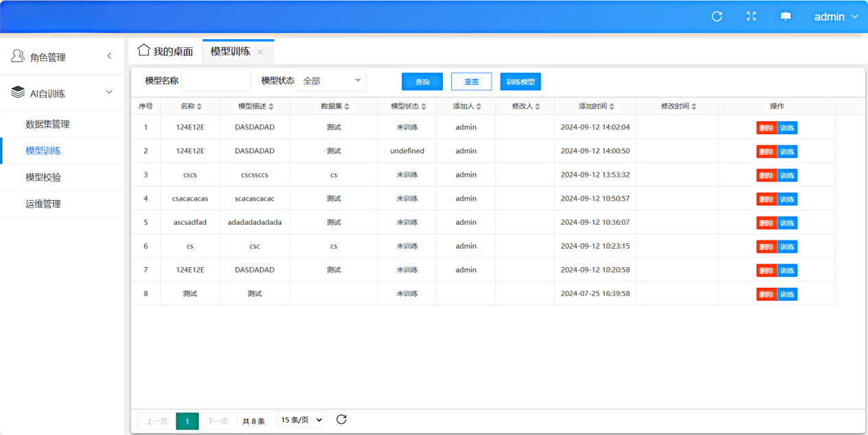Delete row 3 cscs with 删除 button
This screenshot has width=868, height=435.
coord(766,175)
